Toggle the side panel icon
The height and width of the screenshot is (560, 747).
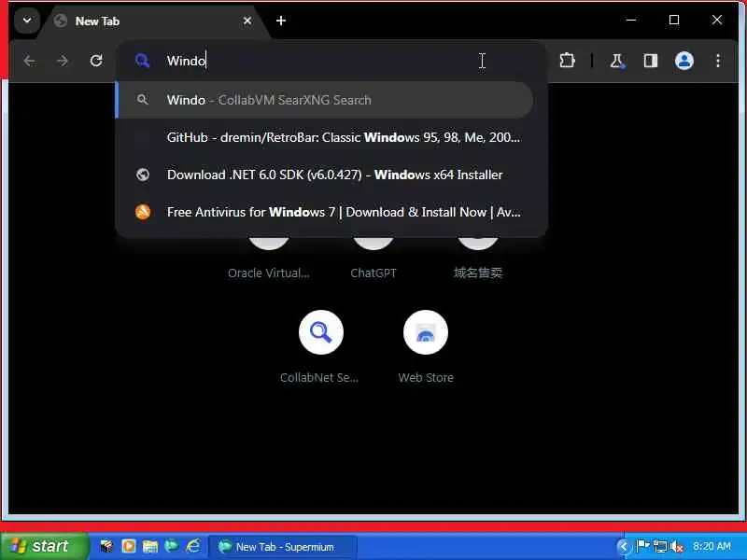tap(651, 61)
